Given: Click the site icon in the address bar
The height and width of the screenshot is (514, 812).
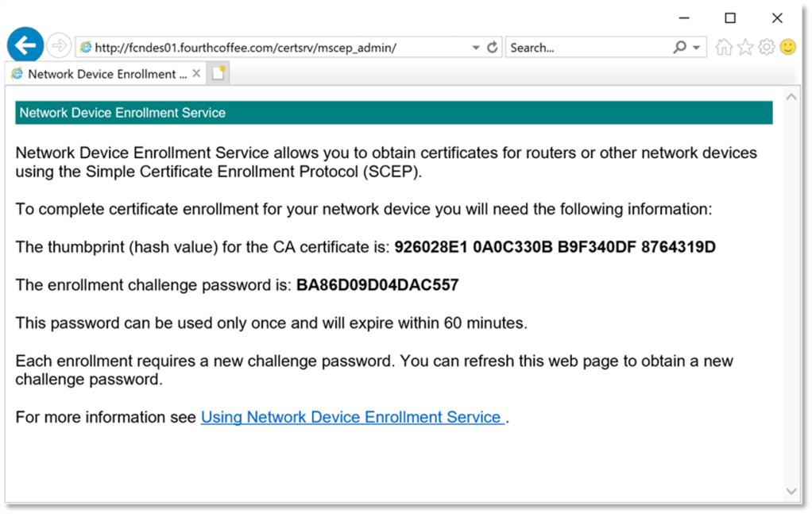Looking at the screenshot, I should click(x=86, y=48).
